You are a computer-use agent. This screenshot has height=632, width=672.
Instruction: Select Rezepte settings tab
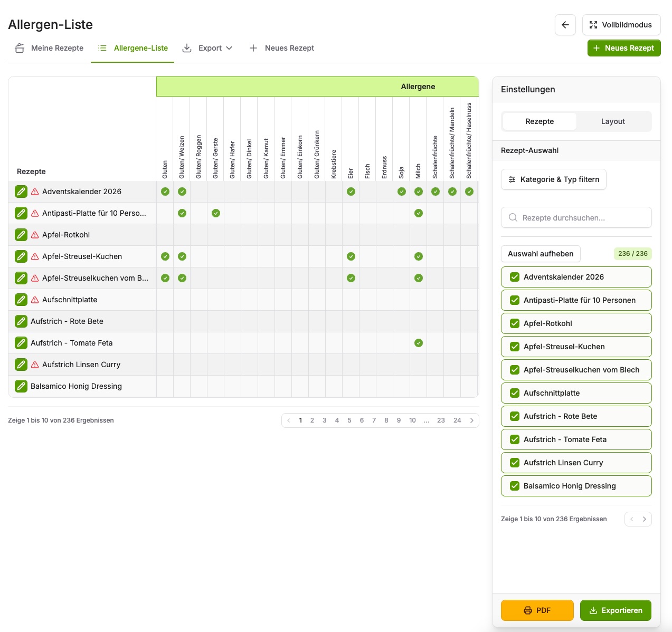540,121
